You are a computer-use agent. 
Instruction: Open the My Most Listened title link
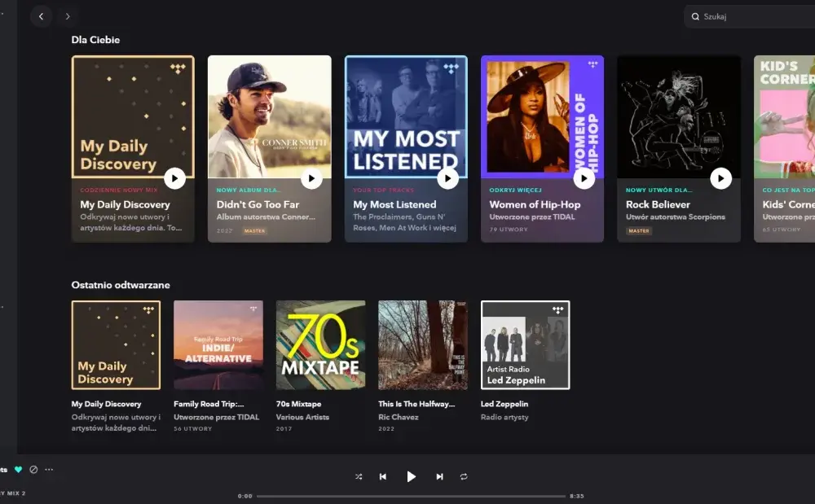[x=394, y=204]
